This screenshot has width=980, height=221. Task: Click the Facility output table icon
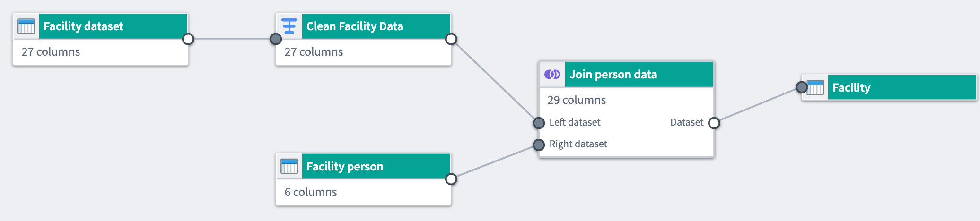click(x=815, y=87)
